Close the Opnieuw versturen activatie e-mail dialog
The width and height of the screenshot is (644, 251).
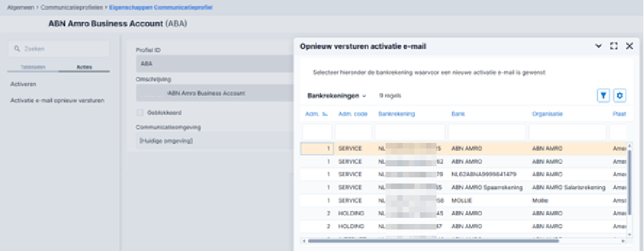click(629, 46)
